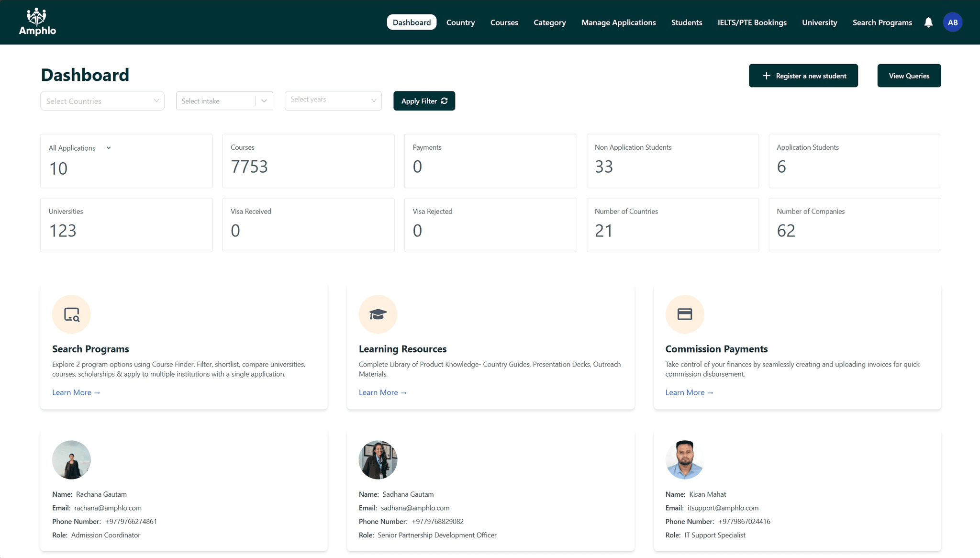Viewport: 980px width, 558px height.
Task: Open the Select Countries dropdown
Action: pos(102,101)
